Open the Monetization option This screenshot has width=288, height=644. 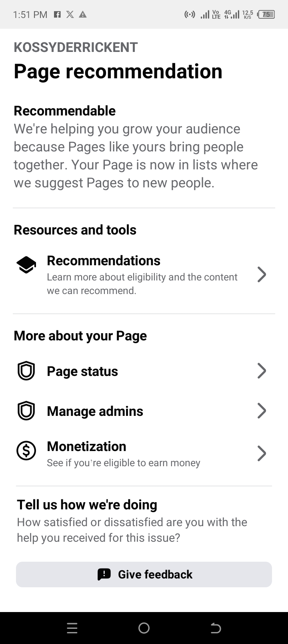coord(86,447)
